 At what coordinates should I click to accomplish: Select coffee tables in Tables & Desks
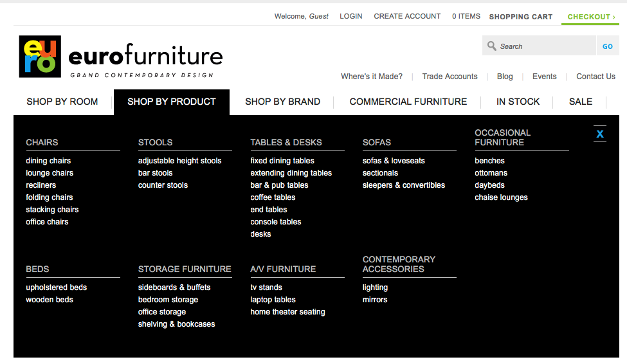273,197
